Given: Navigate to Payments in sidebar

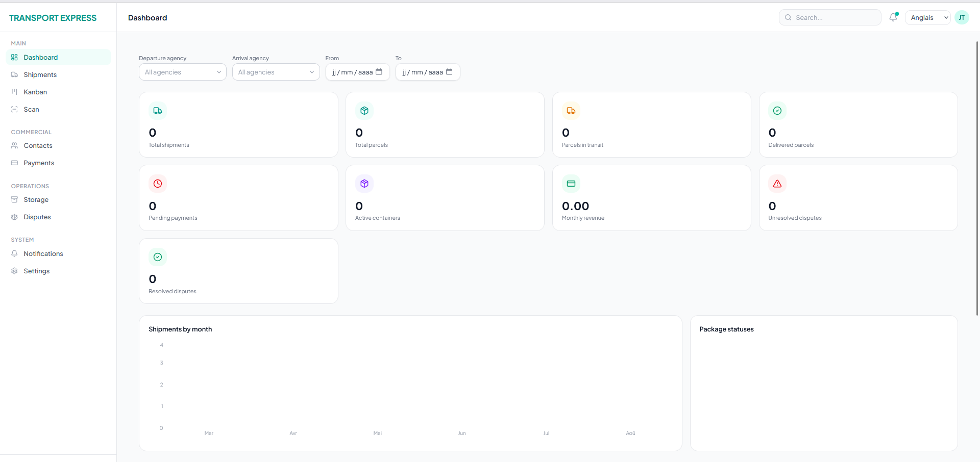Looking at the screenshot, I should pos(58,163).
